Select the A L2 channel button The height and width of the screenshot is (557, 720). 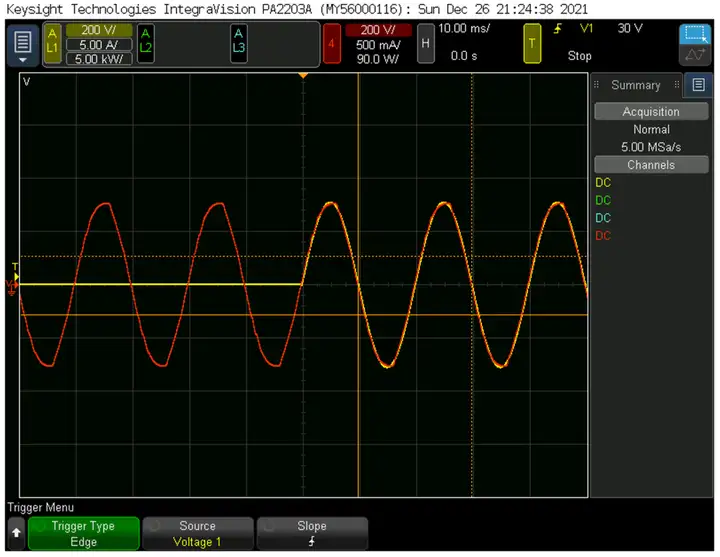coord(146,43)
